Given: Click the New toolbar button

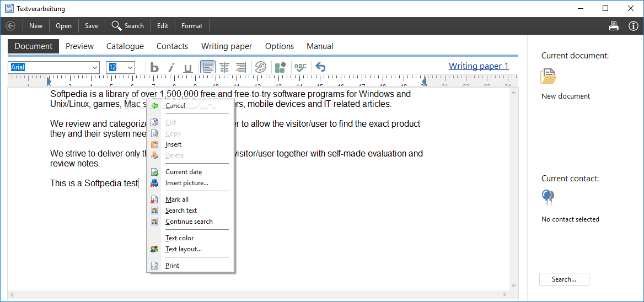Looking at the screenshot, I should (x=36, y=26).
